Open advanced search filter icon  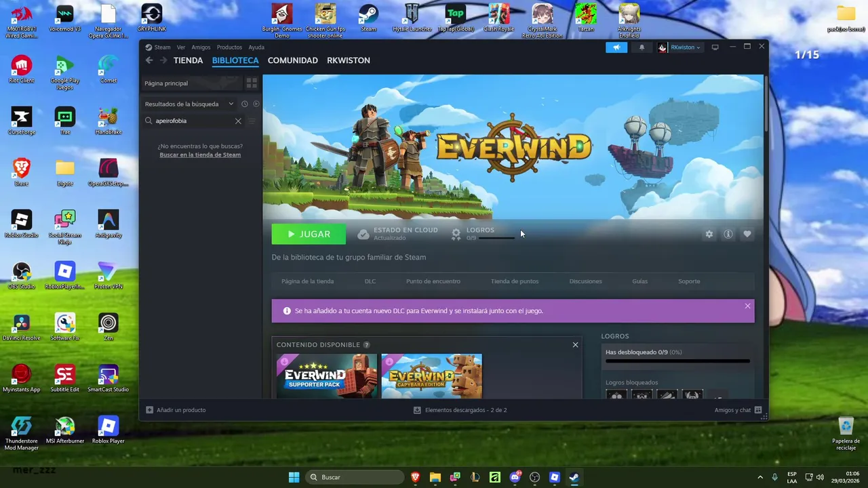(x=252, y=121)
